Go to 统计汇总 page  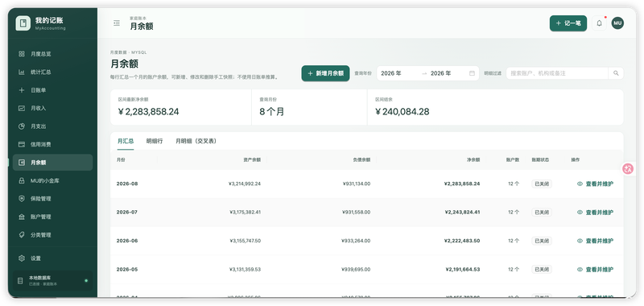pos(52,72)
